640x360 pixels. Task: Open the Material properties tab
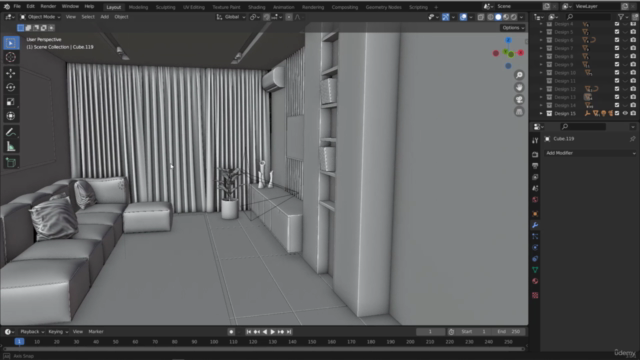pos(535,281)
